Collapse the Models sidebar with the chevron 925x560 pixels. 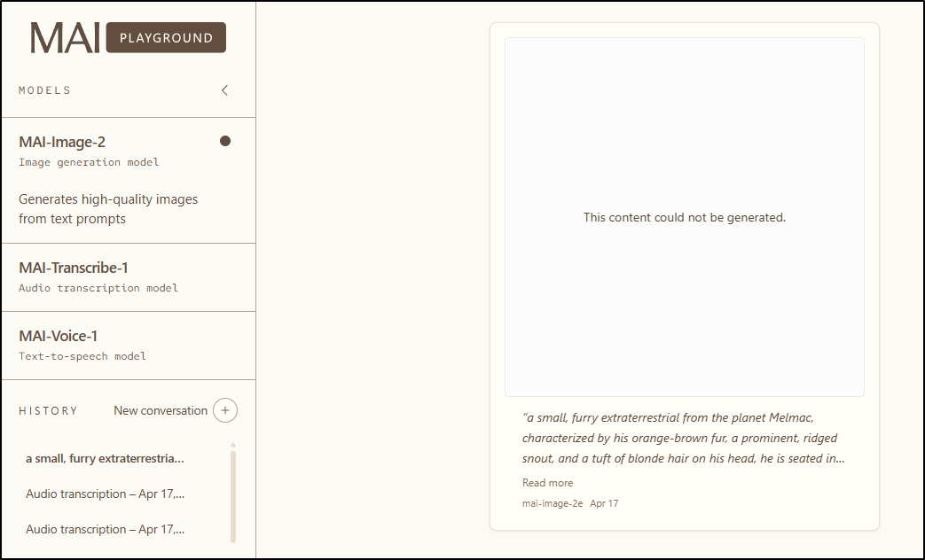(x=224, y=90)
